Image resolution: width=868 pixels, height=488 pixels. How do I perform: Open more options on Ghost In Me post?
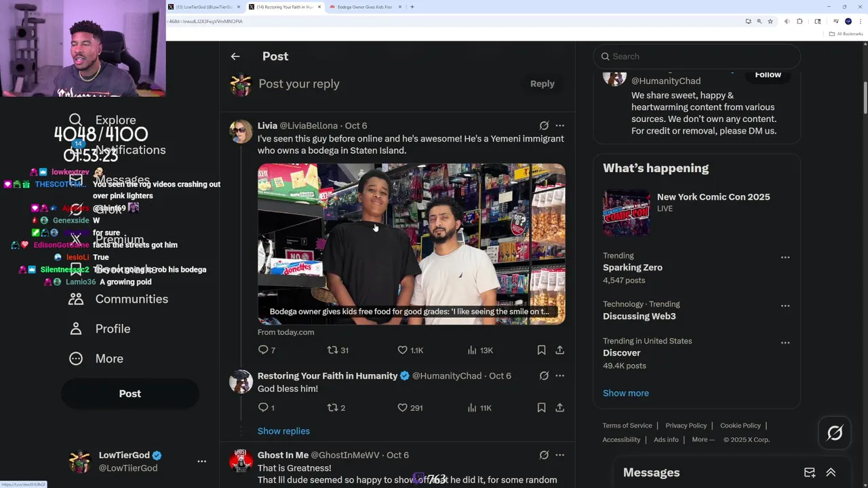(x=559, y=455)
